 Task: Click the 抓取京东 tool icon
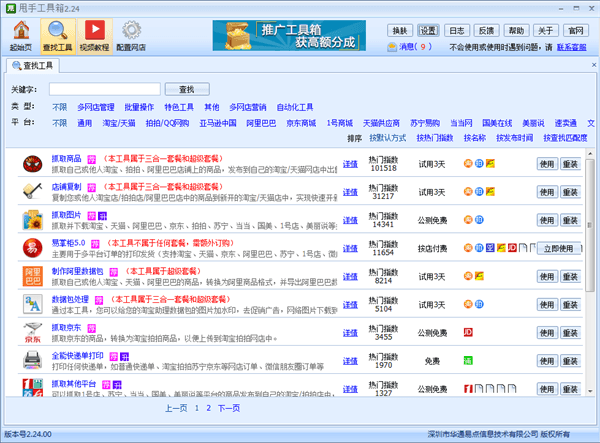32,332
